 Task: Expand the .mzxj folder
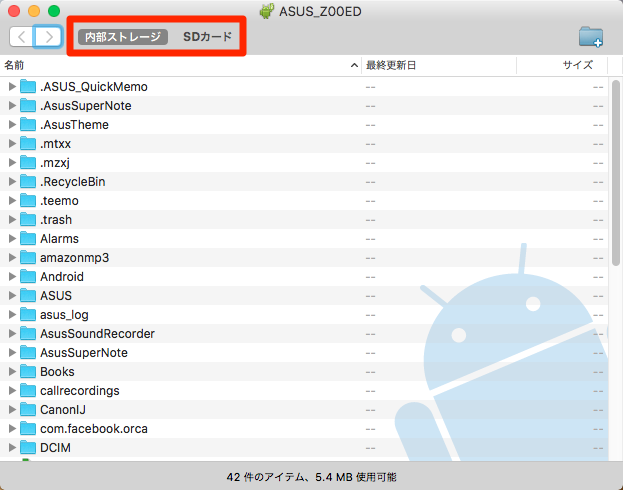(12, 163)
